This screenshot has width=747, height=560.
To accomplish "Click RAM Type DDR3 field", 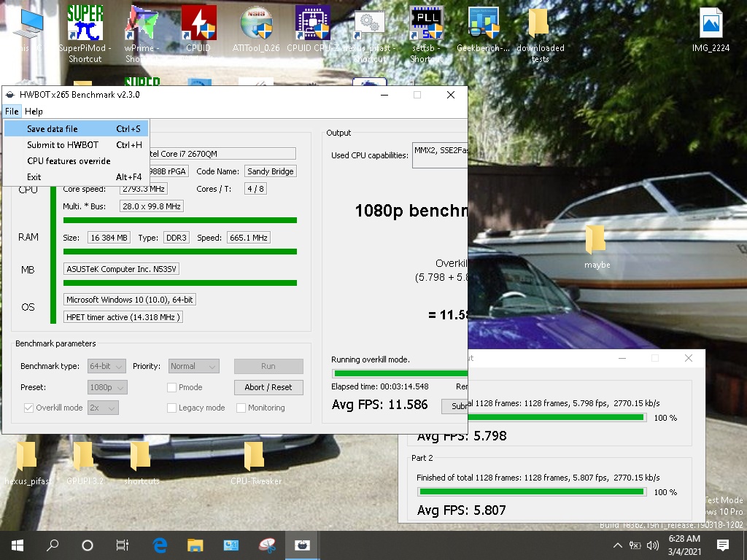I will tap(177, 238).
